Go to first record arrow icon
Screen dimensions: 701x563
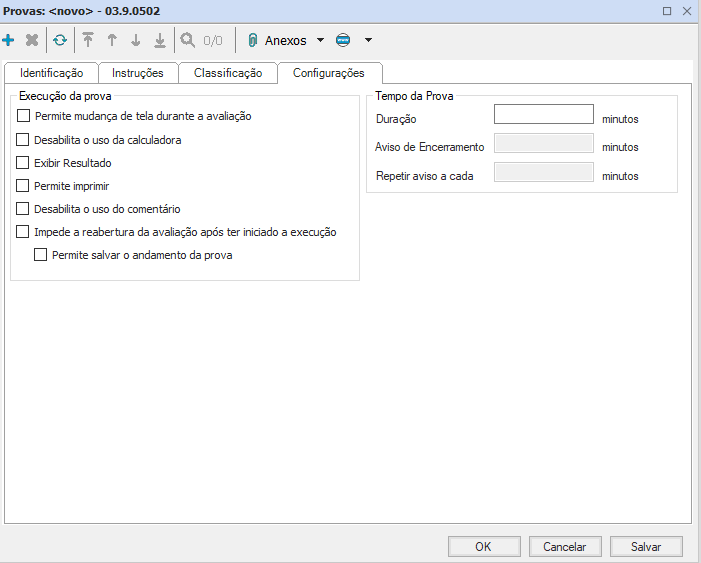pyautogui.click(x=88, y=41)
